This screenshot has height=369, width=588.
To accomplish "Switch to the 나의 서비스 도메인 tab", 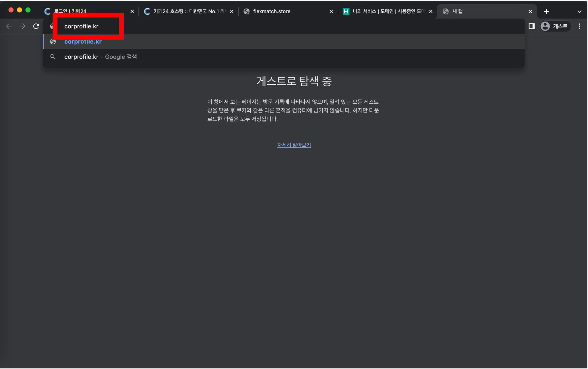I will coord(385,11).
